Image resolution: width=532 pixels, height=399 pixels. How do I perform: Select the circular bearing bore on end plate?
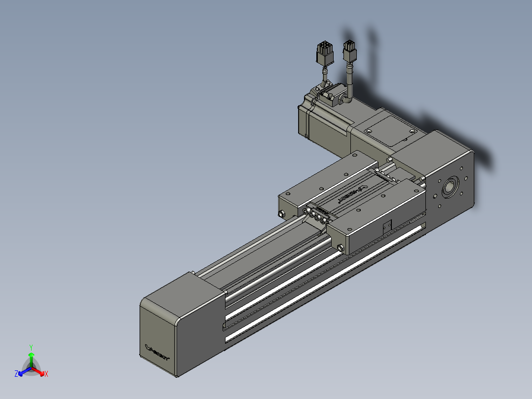450,187
